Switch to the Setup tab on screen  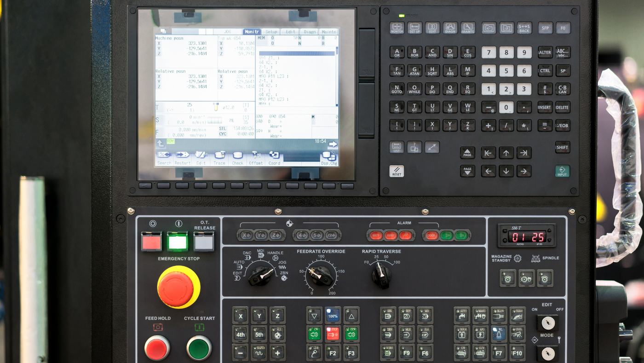pos(271,32)
